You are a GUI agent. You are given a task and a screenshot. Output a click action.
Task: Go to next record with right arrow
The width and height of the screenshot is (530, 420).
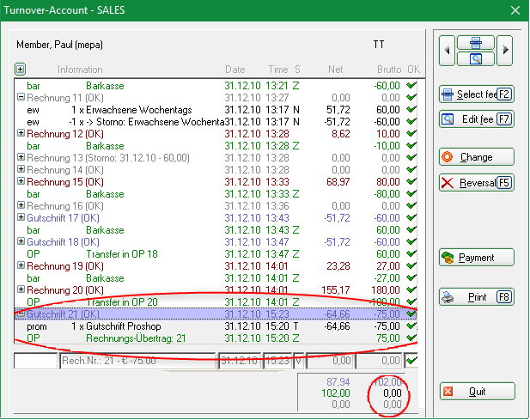pyautogui.click(x=505, y=51)
